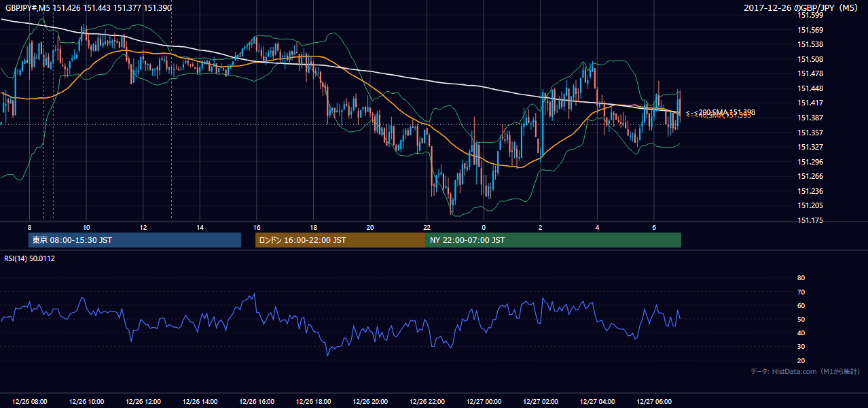Click price axis label 151.327
Screen dimensions: 868x408
810,147
